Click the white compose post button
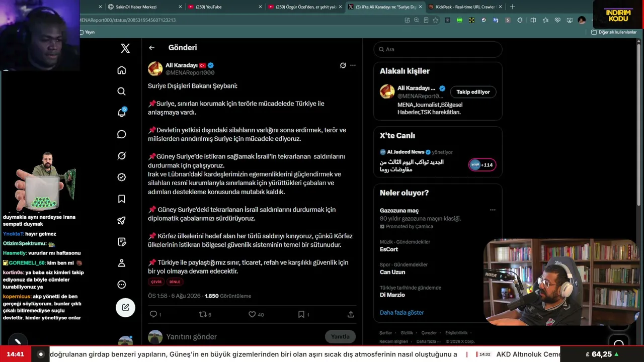 point(125,307)
